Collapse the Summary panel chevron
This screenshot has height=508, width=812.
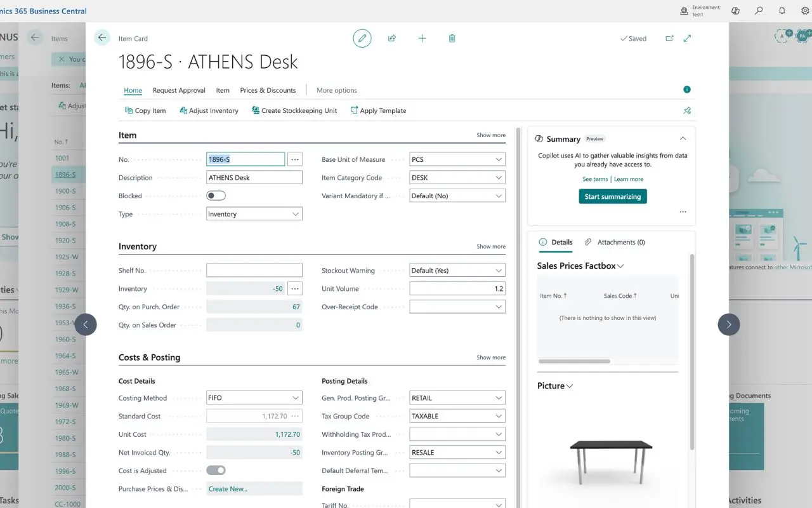(x=683, y=138)
